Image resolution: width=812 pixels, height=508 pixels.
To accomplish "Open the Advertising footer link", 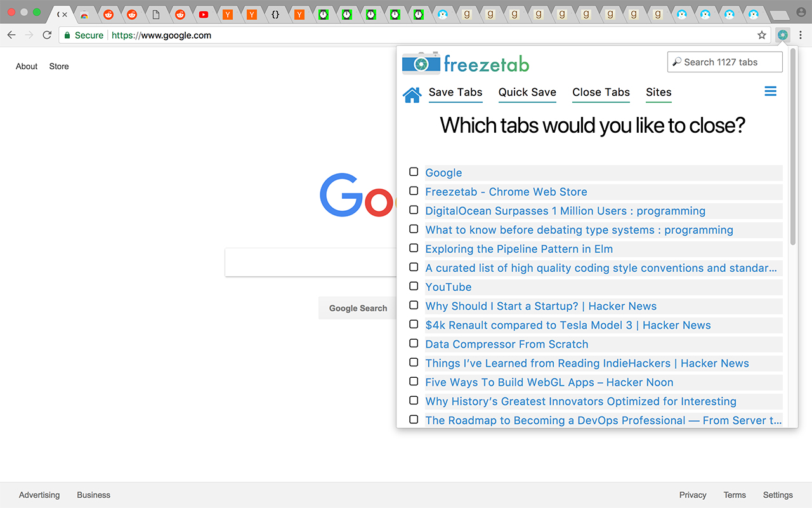I will pos(39,495).
